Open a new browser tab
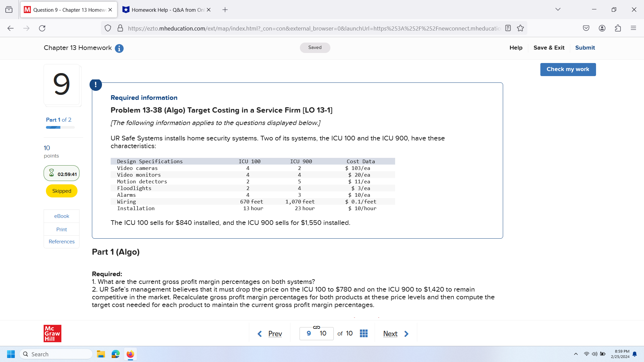Screen dimensions: 644x362 (225, 10)
